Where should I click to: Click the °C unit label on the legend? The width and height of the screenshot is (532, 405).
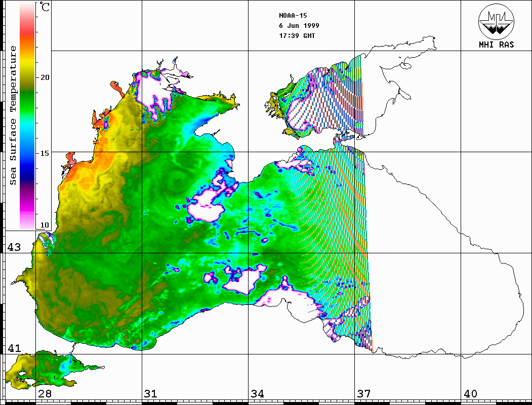(x=44, y=7)
